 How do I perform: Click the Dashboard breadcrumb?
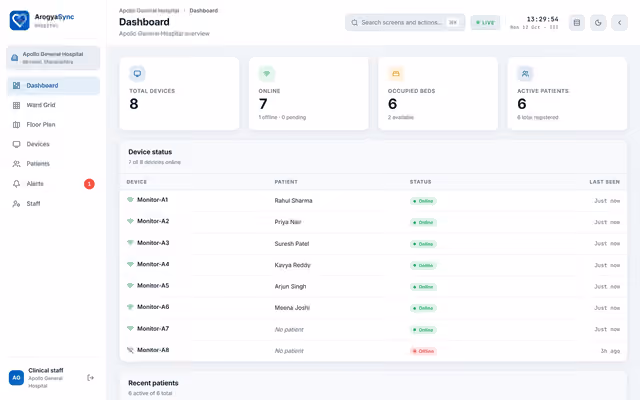click(x=204, y=11)
